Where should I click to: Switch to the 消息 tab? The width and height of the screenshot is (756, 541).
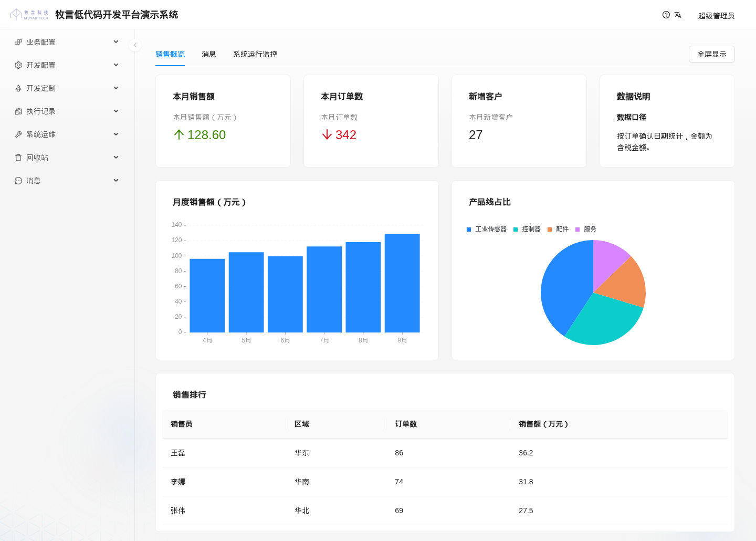(209, 54)
